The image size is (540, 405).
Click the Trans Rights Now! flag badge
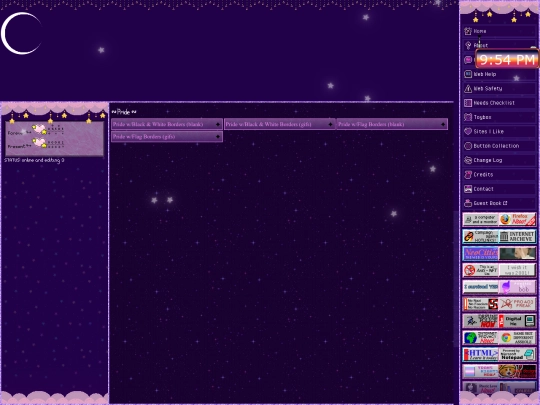click(x=480, y=372)
